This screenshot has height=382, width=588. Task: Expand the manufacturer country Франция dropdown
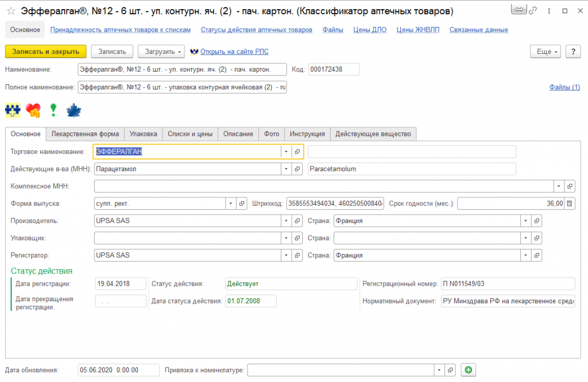pos(526,221)
